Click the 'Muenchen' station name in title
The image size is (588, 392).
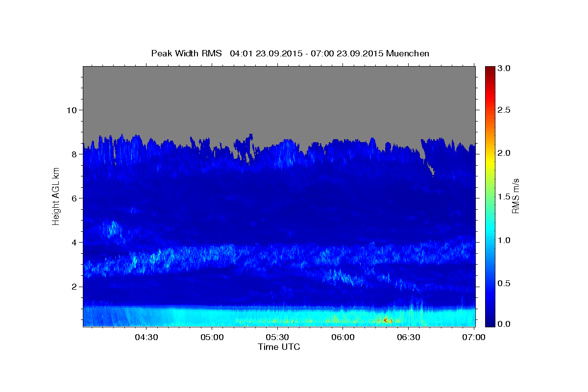408,53
